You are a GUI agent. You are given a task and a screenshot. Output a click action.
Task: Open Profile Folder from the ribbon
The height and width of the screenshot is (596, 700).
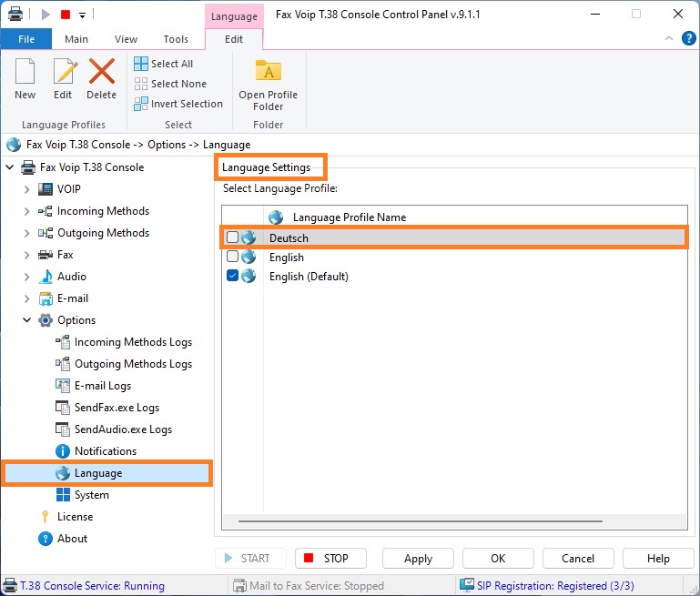tap(268, 86)
